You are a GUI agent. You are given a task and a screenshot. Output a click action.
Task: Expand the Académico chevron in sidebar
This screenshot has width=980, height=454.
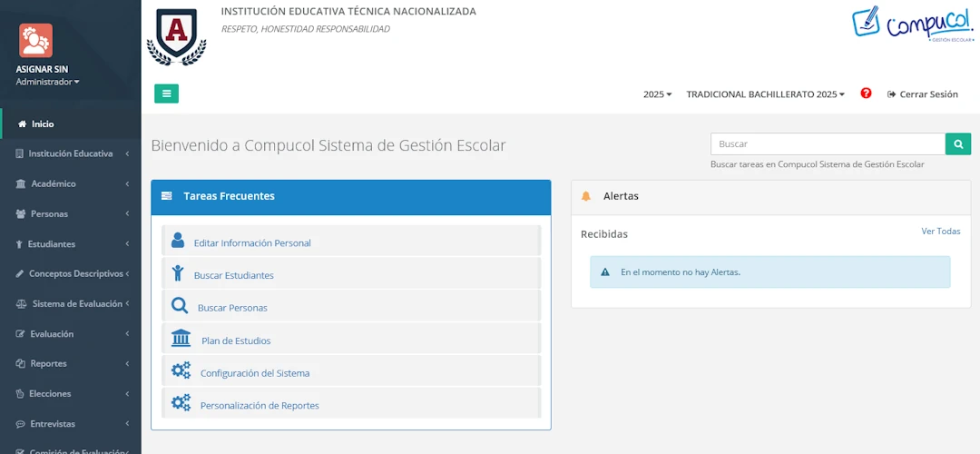pyautogui.click(x=127, y=183)
